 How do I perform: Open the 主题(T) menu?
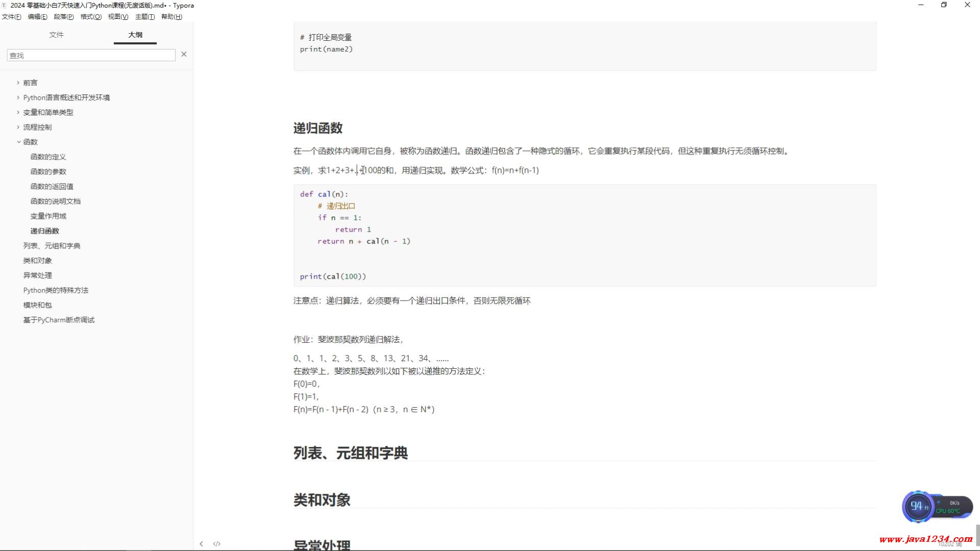144,17
